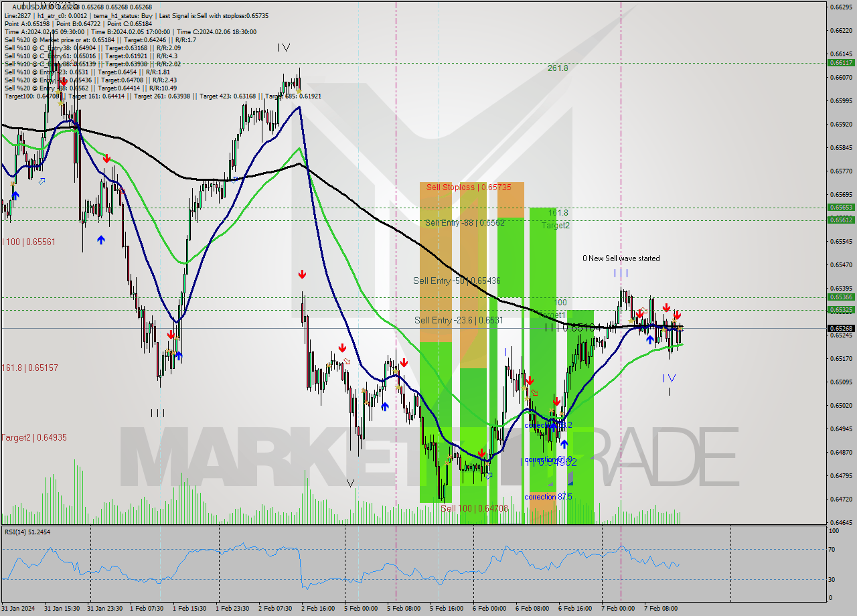Click the '1 Feb 07:30' time axis label

point(147,609)
